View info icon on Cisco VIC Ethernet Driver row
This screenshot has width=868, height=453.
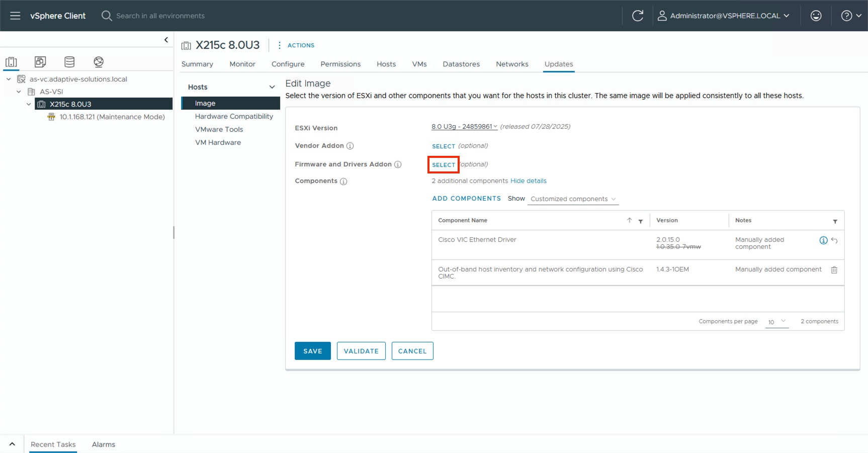(x=823, y=240)
